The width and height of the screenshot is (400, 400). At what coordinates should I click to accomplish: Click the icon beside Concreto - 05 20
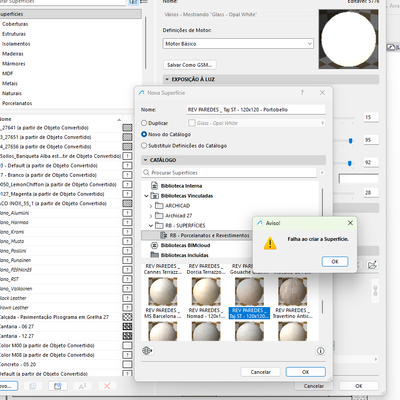click(x=127, y=364)
